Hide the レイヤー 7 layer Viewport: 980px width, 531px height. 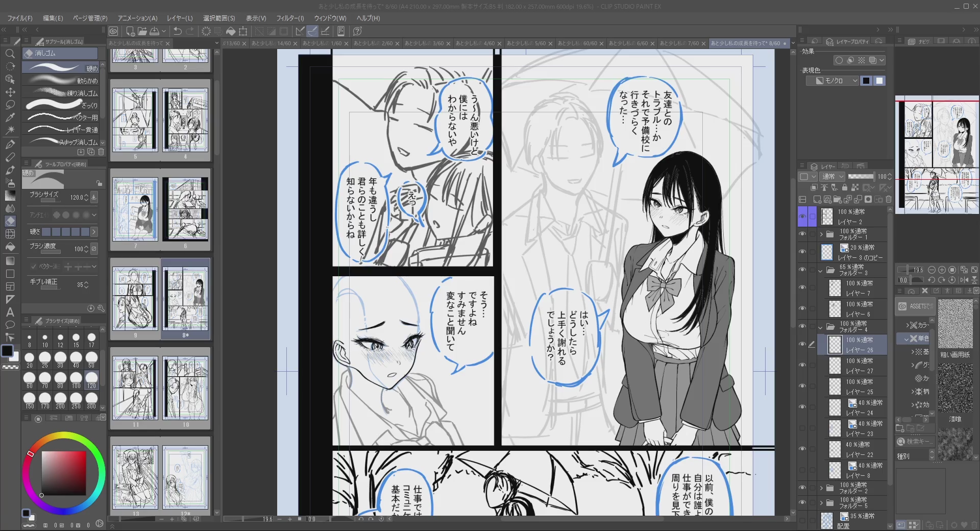click(802, 288)
